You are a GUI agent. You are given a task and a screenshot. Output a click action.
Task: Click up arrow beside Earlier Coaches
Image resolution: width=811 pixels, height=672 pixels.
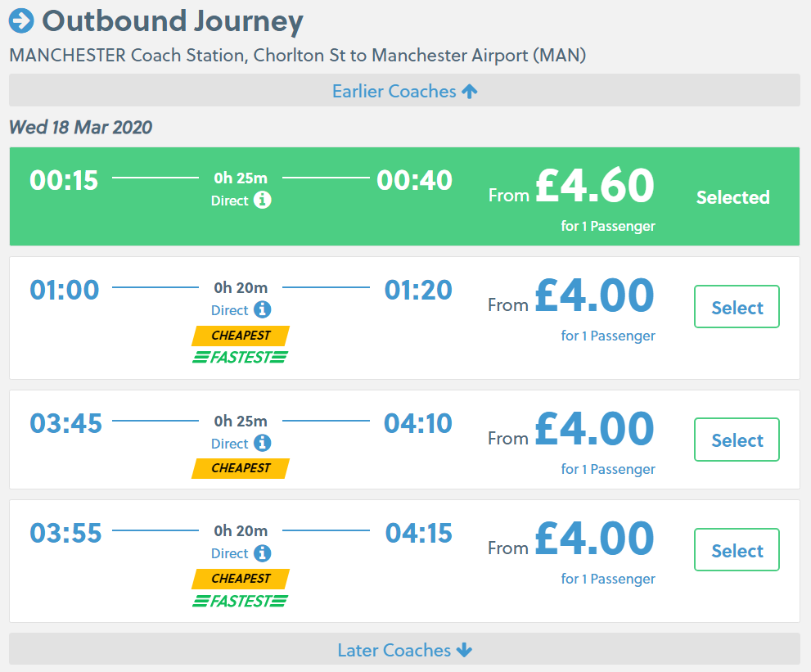click(469, 91)
